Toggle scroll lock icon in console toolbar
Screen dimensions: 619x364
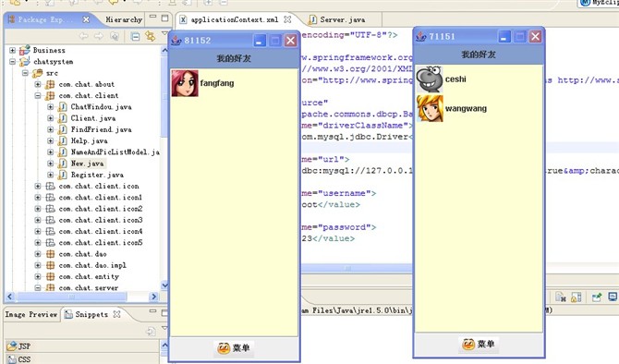(x=576, y=297)
